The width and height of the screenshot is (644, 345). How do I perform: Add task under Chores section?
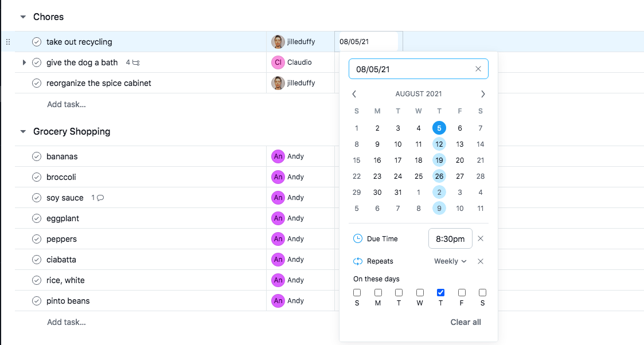(66, 104)
